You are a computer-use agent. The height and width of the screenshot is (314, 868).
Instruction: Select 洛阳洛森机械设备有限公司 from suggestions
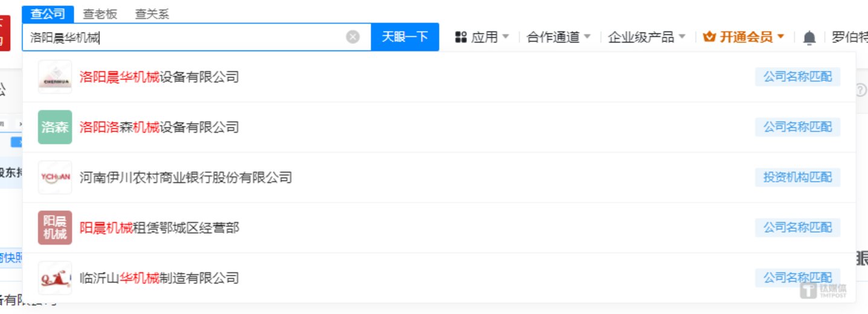[x=159, y=127]
